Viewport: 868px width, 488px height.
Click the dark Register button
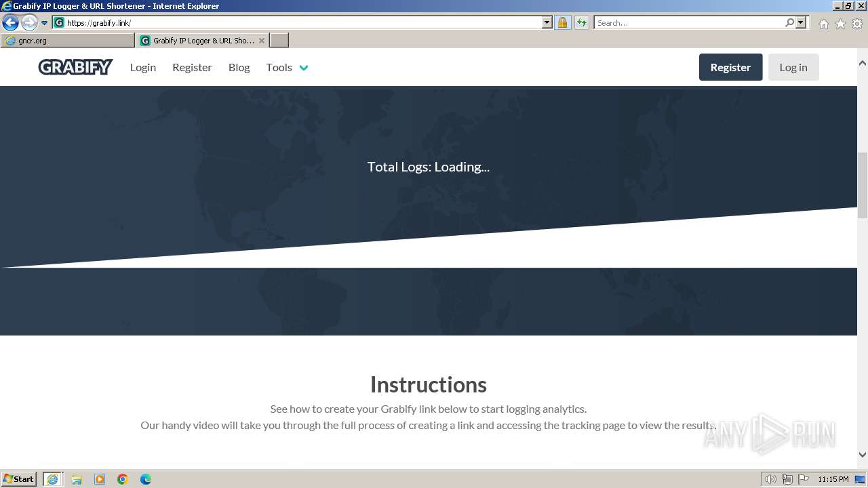[x=730, y=67]
